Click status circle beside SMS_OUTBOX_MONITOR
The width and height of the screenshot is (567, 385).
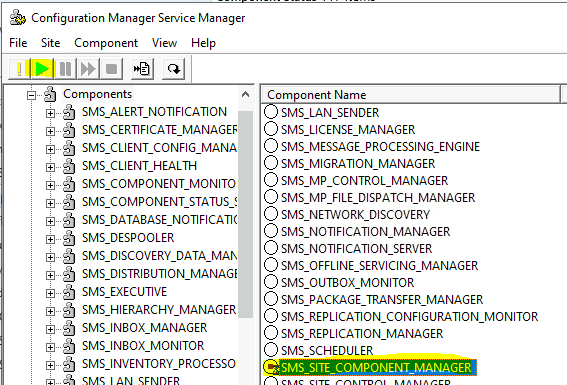point(271,282)
